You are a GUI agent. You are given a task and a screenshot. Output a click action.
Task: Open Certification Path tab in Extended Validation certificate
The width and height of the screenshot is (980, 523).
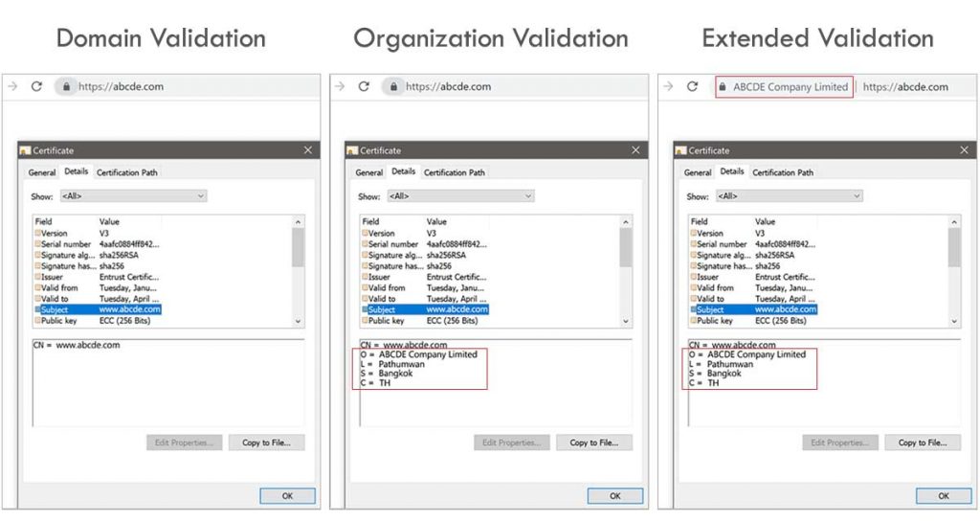tap(783, 172)
